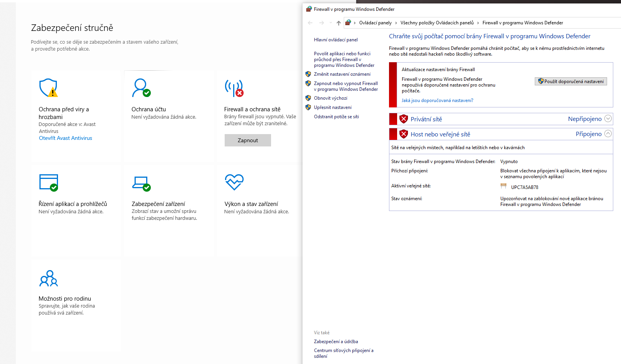Click the Připojeno status text
The image size is (621, 364).
[x=589, y=134]
